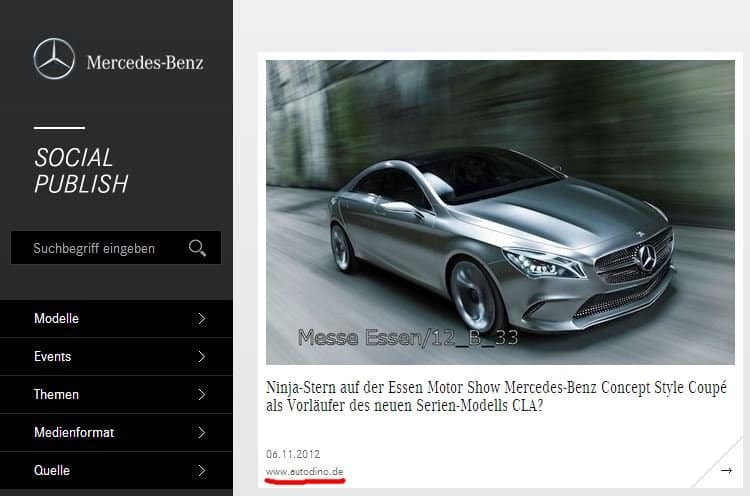Choose the Quelle menu item
The height and width of the screenshot is (496, 750).
point(52,471)
